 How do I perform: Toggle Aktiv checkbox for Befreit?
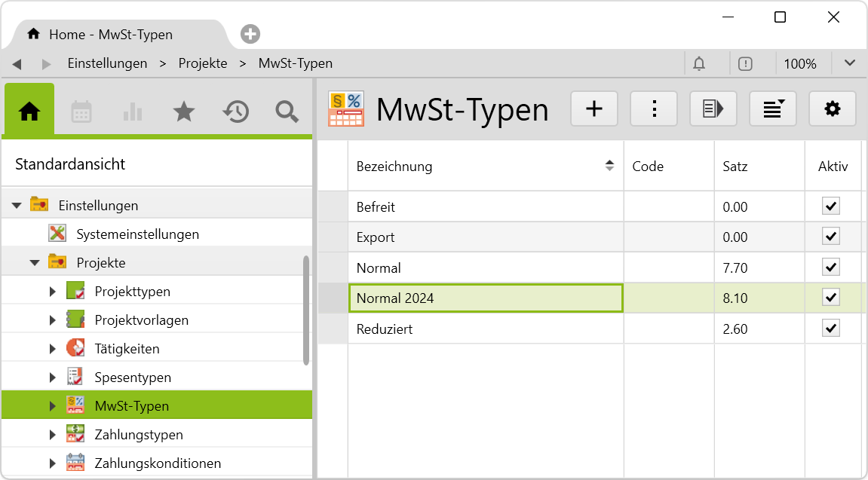tap(831, 206)
